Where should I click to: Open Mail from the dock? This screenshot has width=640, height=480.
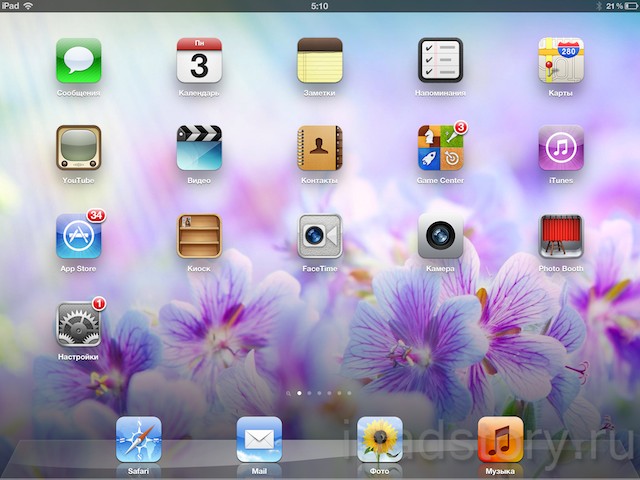[259, 439]
